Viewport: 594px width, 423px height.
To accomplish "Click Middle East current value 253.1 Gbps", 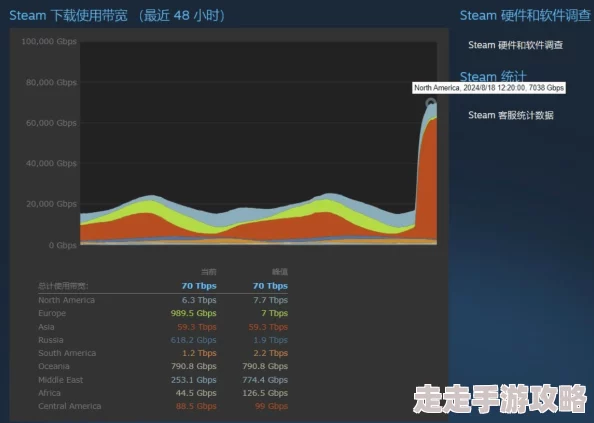I will point(194,380).
